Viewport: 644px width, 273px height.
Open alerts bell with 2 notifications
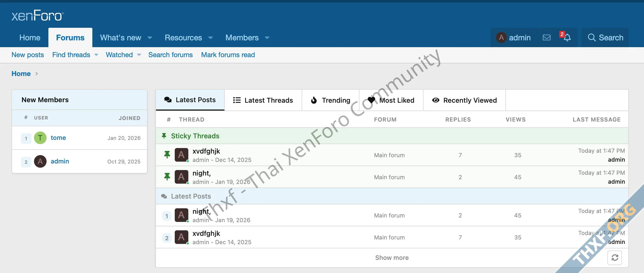pyautogui.click(x=567, y=38)
